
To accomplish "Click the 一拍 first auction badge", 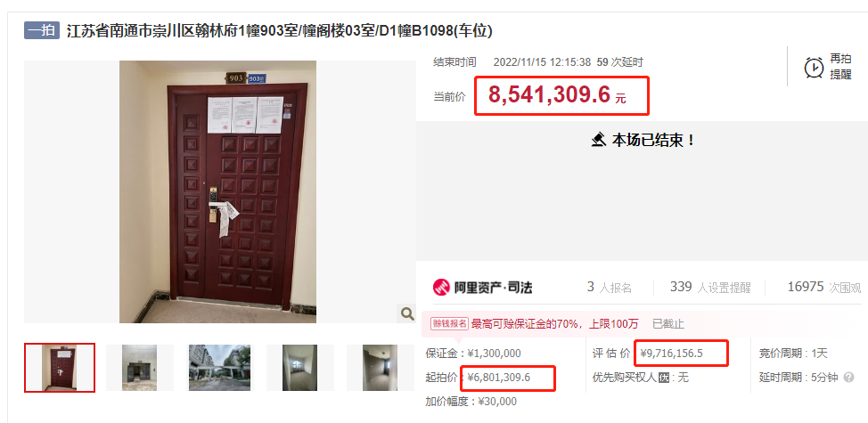I will (42, 30).
